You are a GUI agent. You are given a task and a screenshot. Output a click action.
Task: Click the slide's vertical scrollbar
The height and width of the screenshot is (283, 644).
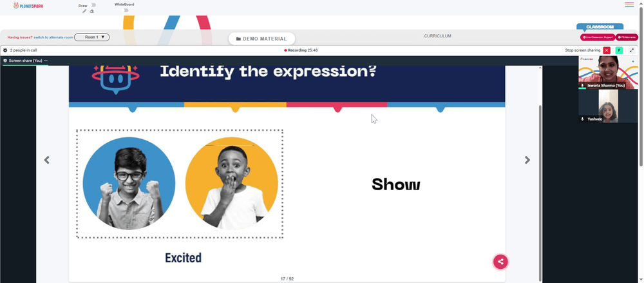click(540, 193)
